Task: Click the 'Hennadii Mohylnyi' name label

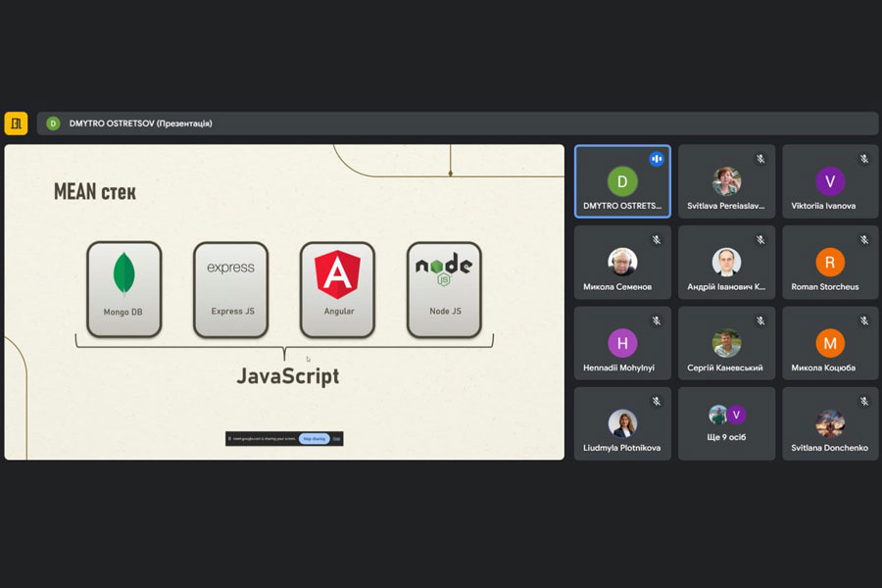Action: coord(618,367)
